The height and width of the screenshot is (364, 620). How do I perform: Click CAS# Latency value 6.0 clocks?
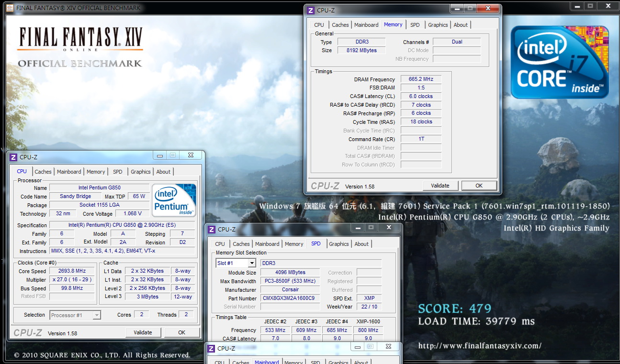pos(421,96)
